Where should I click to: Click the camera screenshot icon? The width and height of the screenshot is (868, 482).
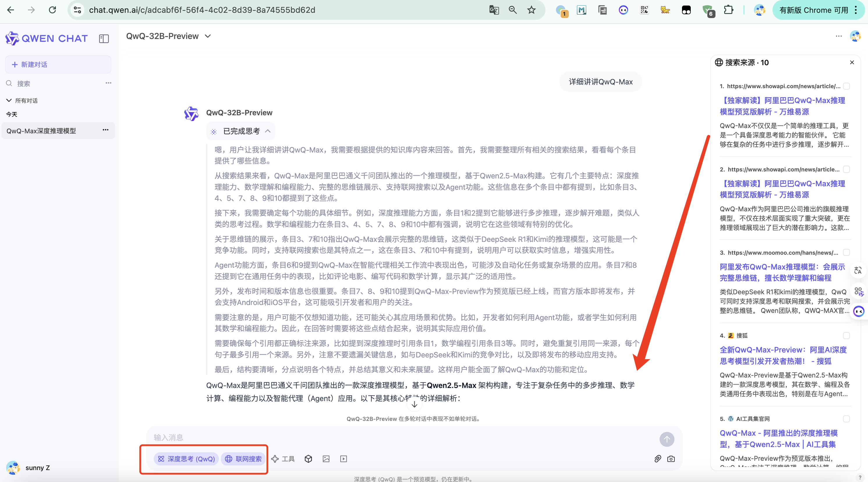[671, 458]
